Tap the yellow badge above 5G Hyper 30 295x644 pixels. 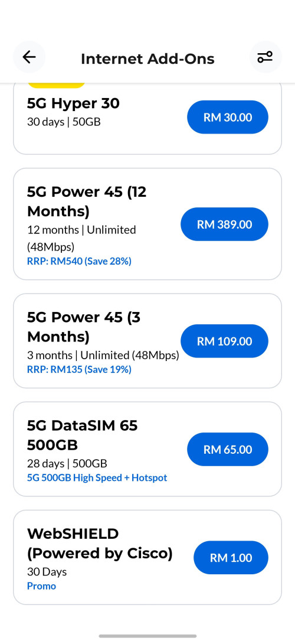tap(57, 86)
